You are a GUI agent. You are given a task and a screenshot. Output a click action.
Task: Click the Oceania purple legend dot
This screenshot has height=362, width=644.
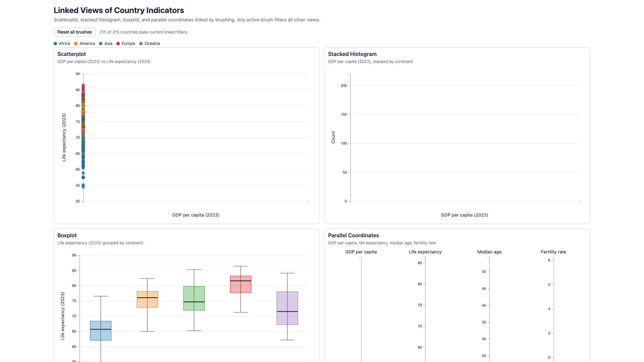click(x=141, y=44)
